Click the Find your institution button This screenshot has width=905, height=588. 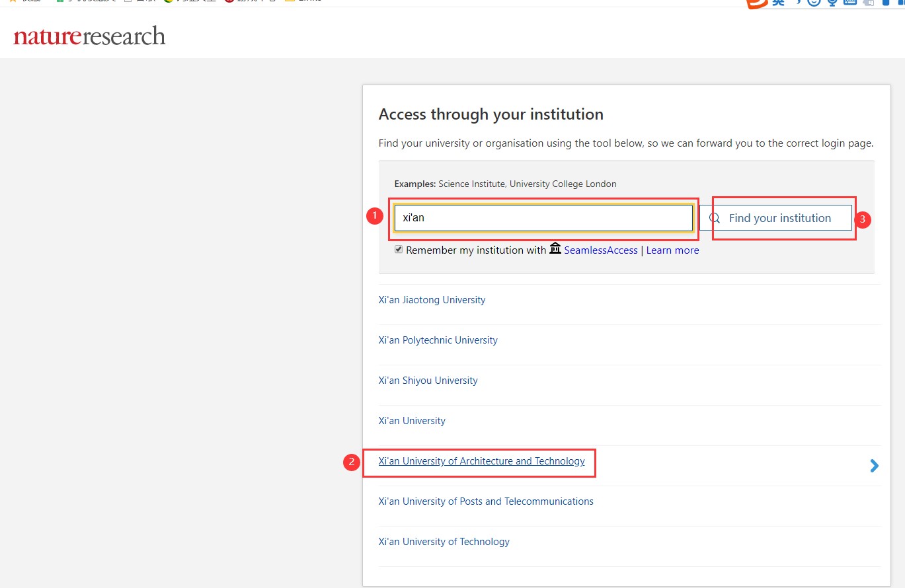point(775,218)
